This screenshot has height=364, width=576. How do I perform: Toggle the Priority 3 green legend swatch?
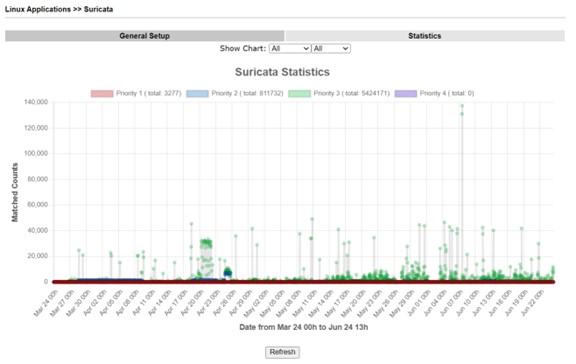(299, 93)
